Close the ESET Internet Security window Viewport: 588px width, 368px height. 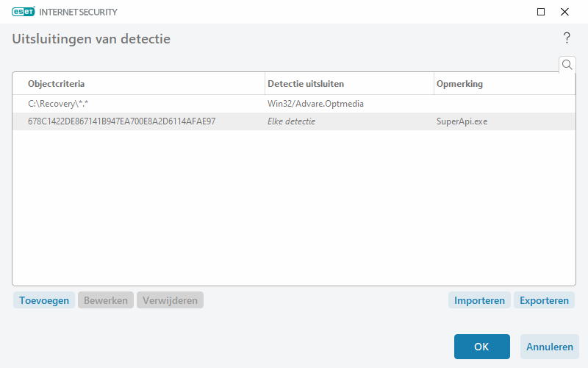coord(564,12)
